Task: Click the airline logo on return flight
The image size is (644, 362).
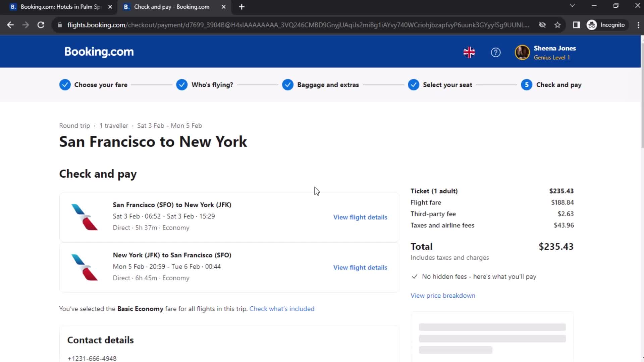Action: tap(85, 267)
